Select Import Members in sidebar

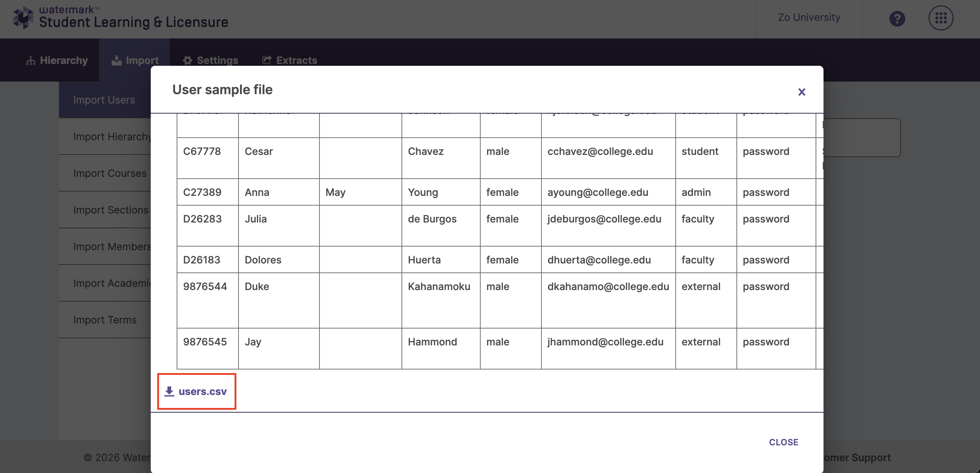[x=105, y=247]
